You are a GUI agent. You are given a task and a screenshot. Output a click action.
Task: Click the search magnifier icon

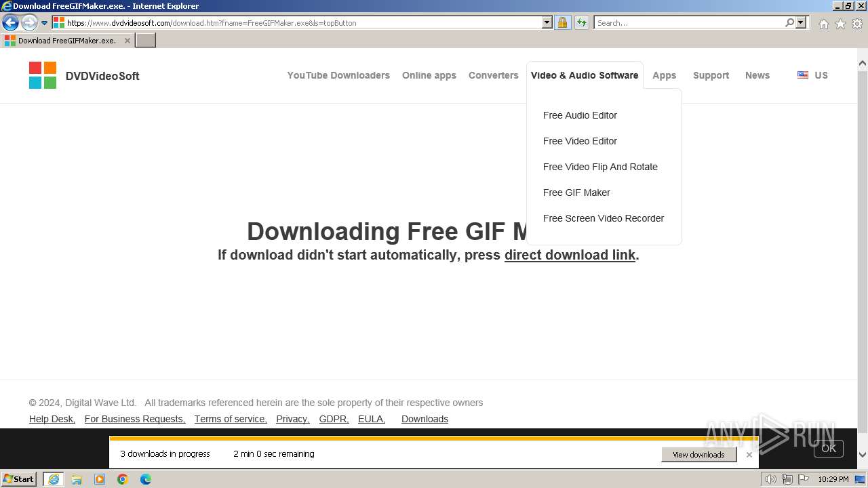pyautogui.click(x=789, y=23)
